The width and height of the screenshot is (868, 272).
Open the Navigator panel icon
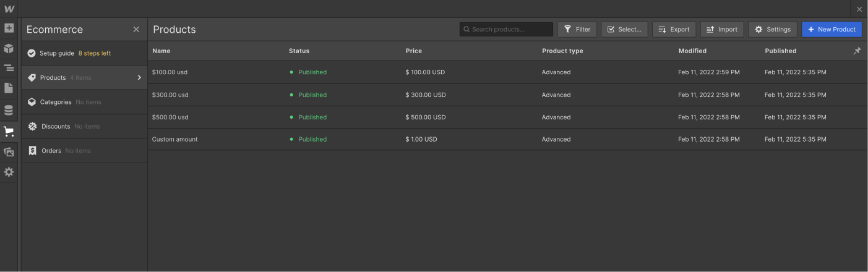[9, 68]
